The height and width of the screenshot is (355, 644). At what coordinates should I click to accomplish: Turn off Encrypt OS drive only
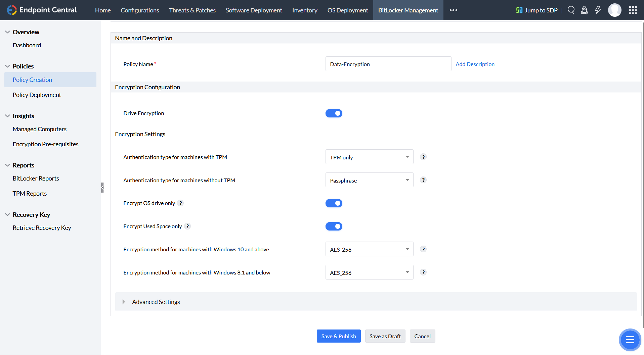(x=334, y=203)
